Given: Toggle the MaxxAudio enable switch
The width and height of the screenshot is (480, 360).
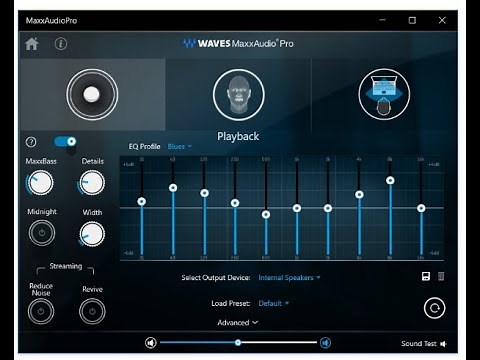Looking at the screenshot, I should pos(65,142).
